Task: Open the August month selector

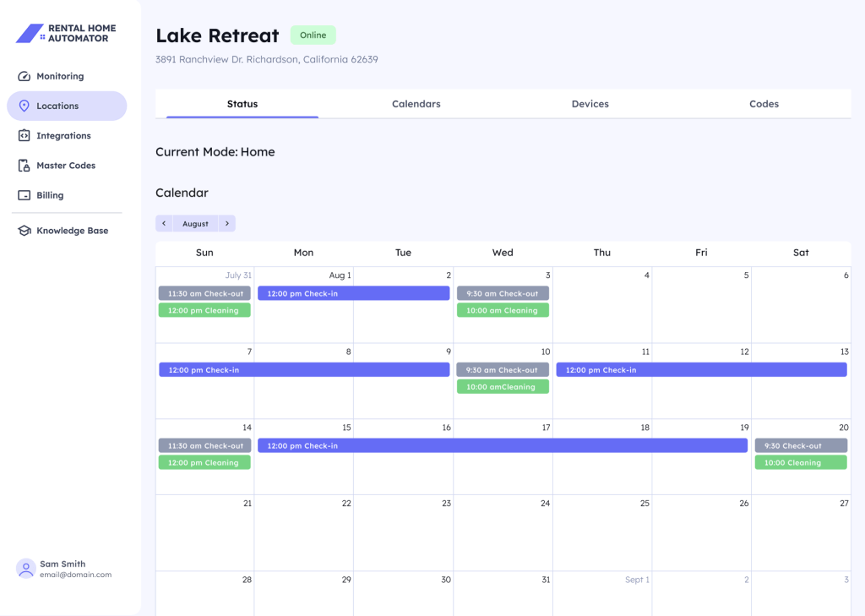Action: (x=195, y=224)
